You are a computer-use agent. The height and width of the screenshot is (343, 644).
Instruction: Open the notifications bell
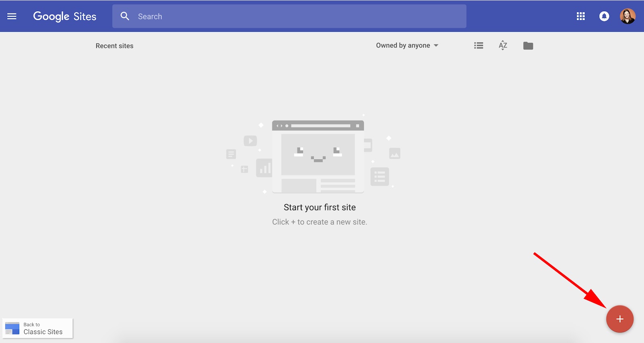[604, 16]
